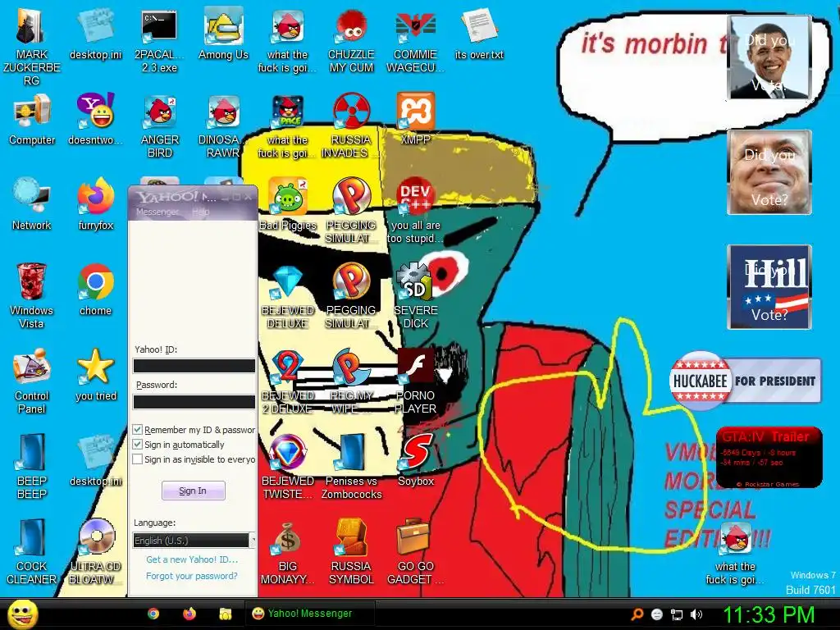Screen dimensions: 840x630
Task: Toggle Remember my ID & password checkbox
Action: [x=138, y=430]
